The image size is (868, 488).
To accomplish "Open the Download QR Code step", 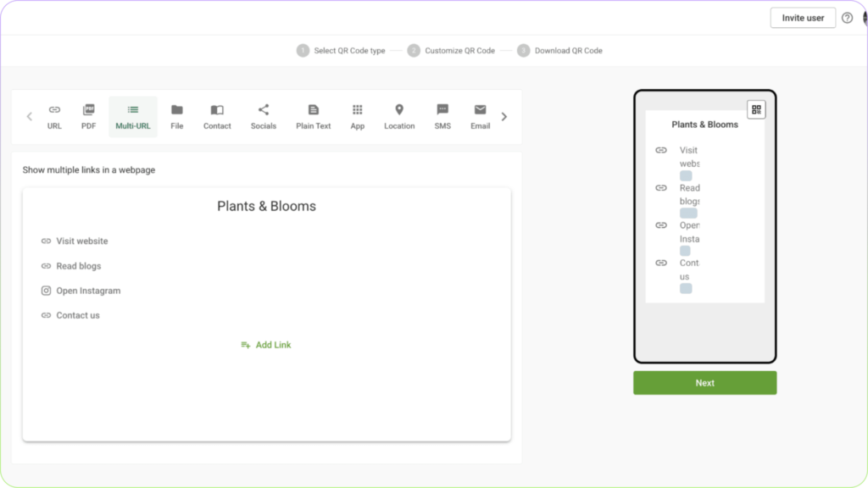I will (x=561, y=51).
